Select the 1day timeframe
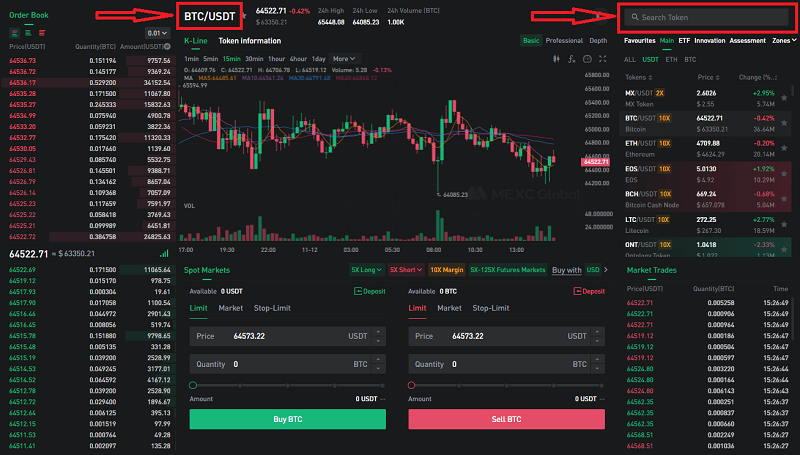Screen dimensions: 800x455 click(318, 59)
